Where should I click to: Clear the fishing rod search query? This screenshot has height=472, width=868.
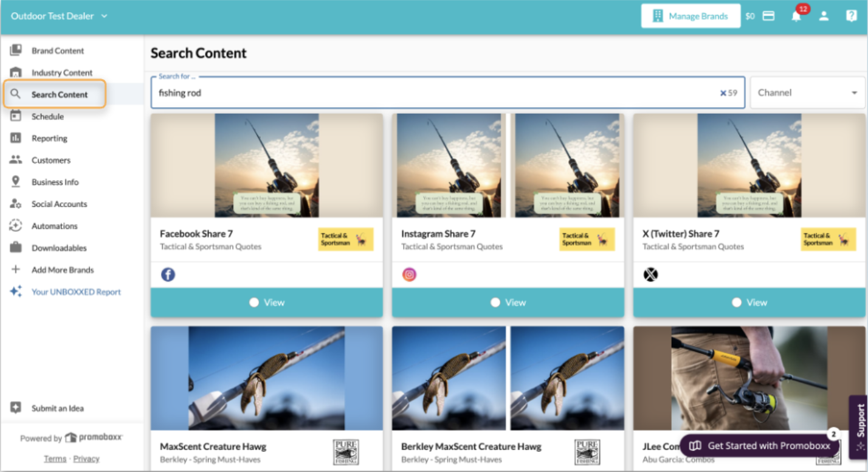click(x=723, y=92)
